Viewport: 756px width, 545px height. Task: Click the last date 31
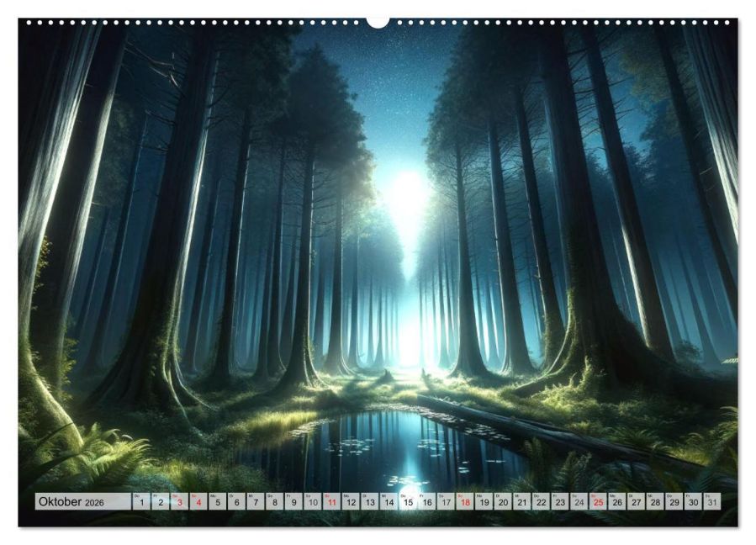click(712, 501)
